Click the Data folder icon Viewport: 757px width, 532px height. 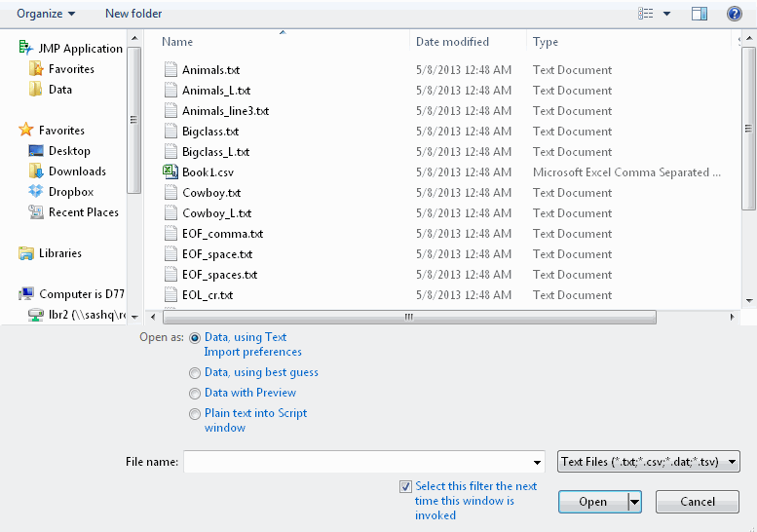36,90
